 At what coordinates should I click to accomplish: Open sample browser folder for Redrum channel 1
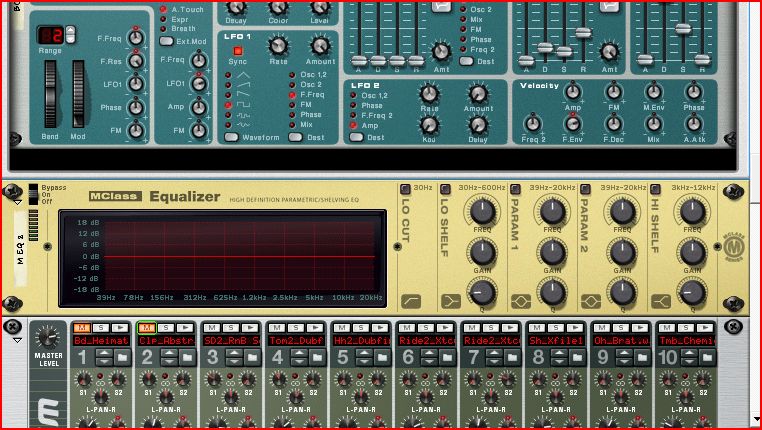click(122, 358)
